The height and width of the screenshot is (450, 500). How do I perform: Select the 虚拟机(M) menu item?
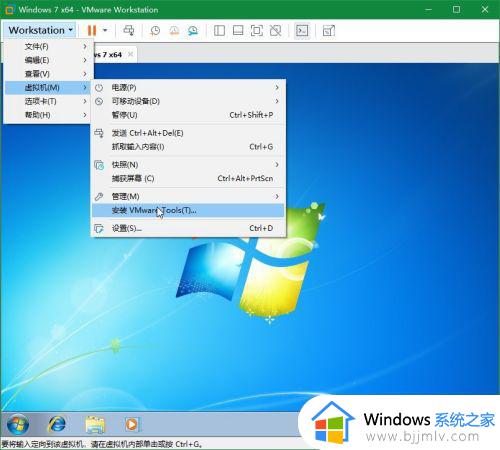coord(48,87)
